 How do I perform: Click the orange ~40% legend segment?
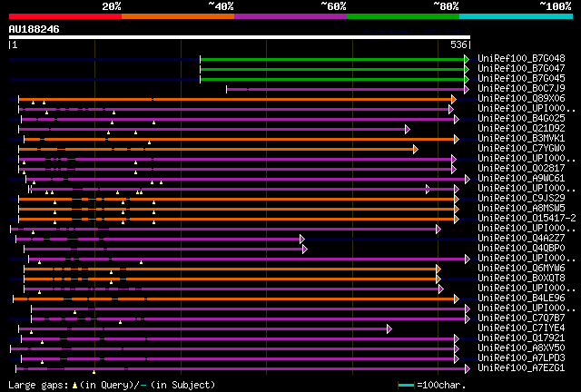point(178,16)
